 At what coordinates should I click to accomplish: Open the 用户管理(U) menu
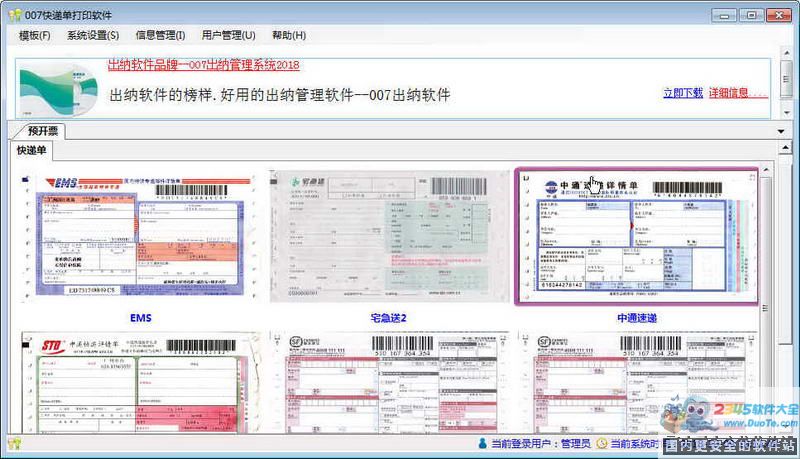[x=228, y=35]
